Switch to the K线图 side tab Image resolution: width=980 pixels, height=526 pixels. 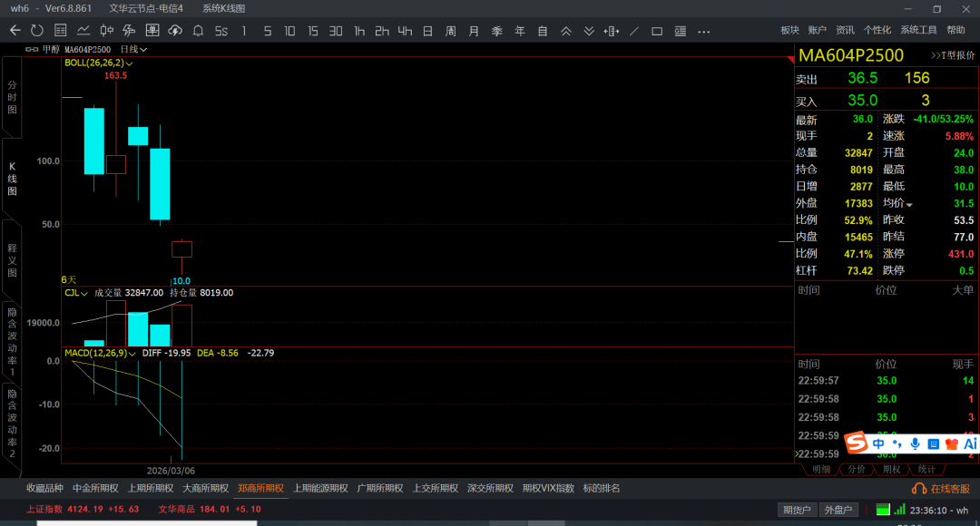pos(12,178)
